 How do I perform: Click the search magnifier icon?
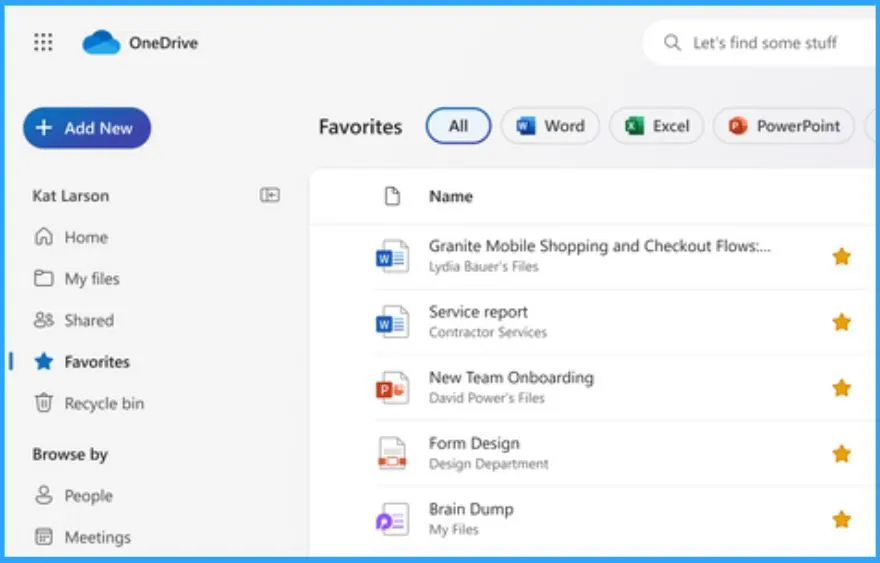(672, 43)
